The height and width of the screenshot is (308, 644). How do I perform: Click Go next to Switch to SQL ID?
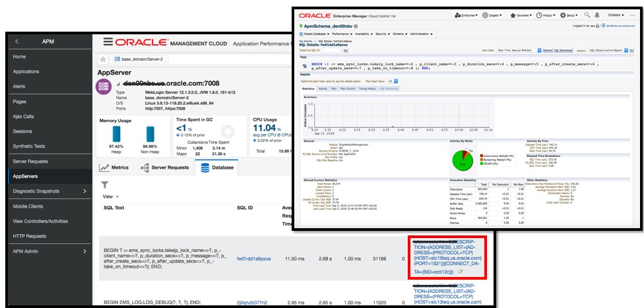point(345,50)
